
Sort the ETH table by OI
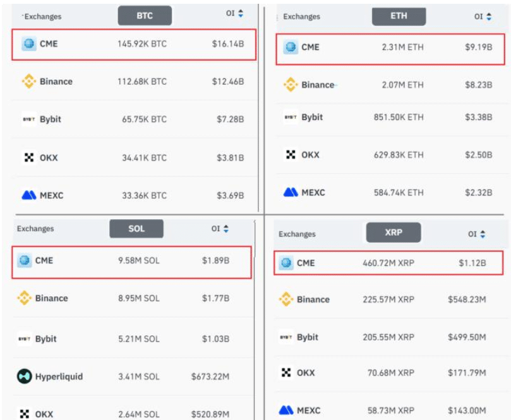pos(483,16)
